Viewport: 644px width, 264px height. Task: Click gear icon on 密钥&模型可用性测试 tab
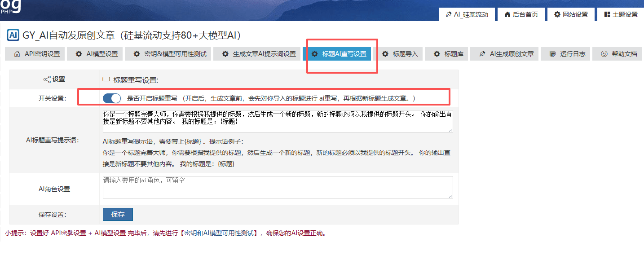137,54
